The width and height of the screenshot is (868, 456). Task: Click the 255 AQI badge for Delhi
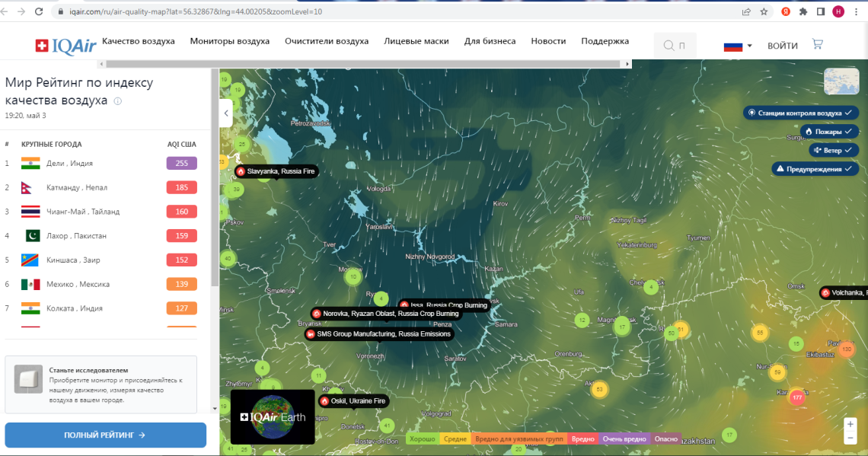(x=181, y=163)
